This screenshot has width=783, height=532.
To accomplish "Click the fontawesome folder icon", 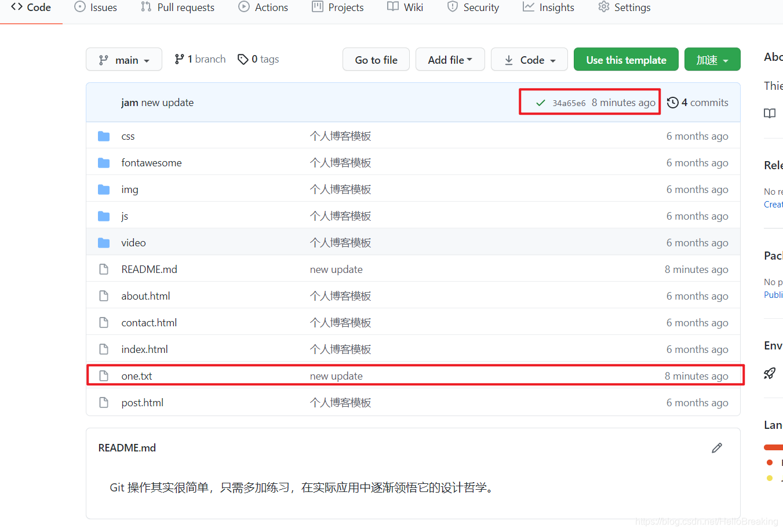I will (x=104, y=163).
